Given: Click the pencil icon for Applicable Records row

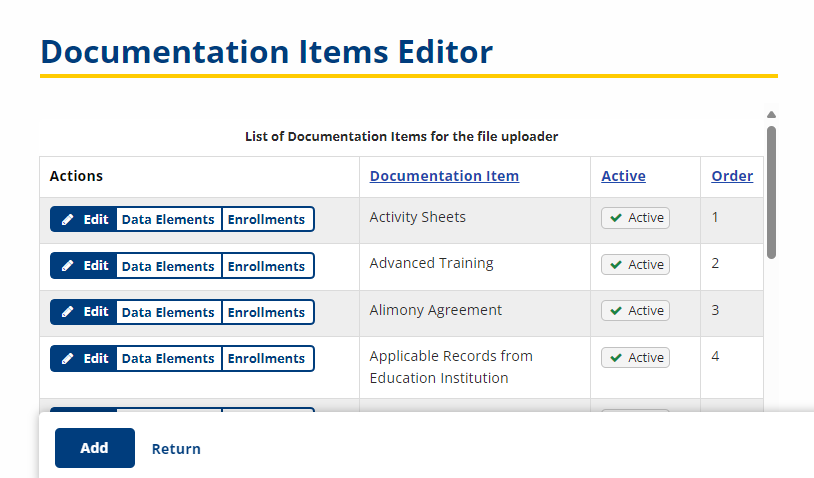Looking at the screenshot, I should [x=67, y=359].
